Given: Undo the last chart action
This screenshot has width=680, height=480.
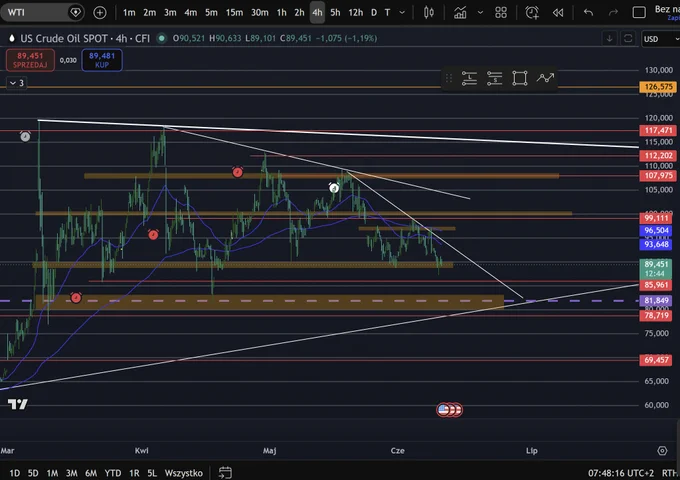Looking at the screenshot, I should coord(588,13).
